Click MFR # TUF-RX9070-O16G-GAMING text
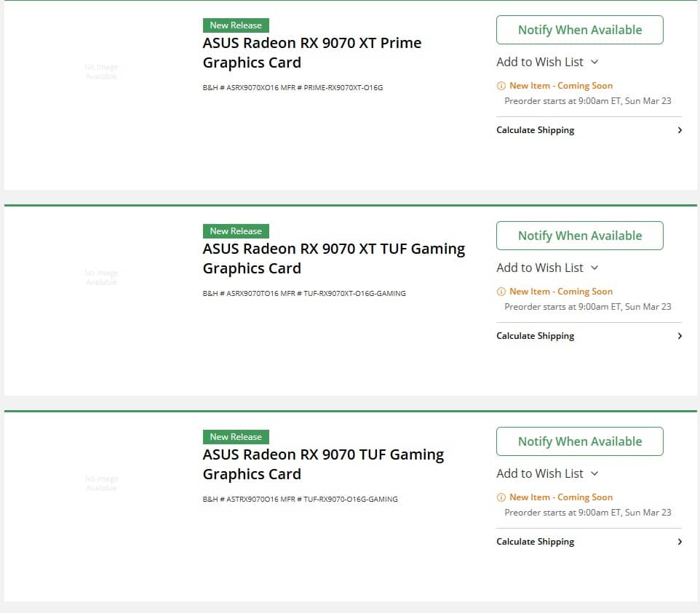The image size is (700, 613). pos(339,500)
